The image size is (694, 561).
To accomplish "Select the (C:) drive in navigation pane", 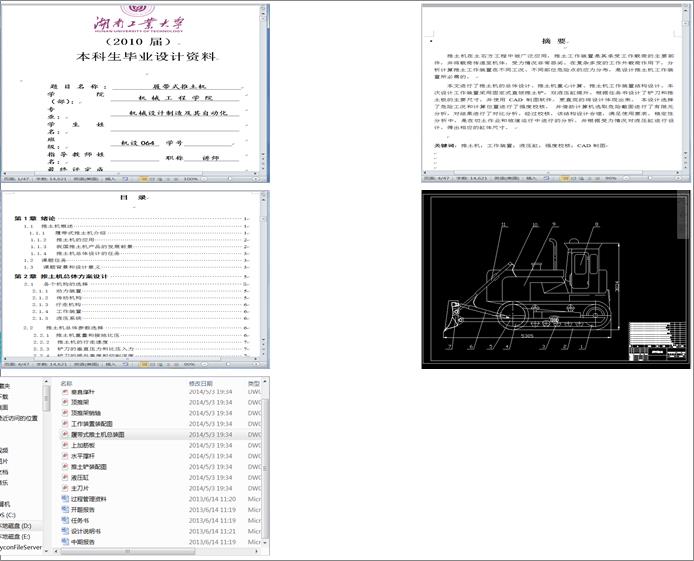I will coord(8,515).
